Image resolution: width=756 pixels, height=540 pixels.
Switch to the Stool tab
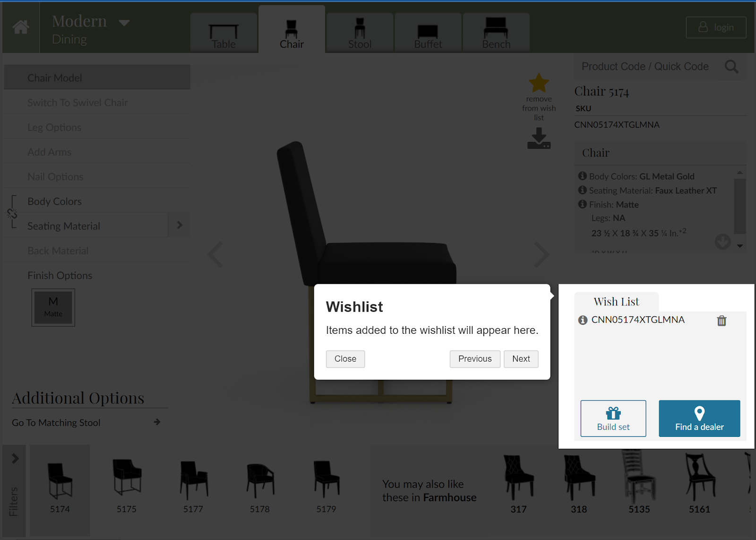(x=360, y=33)
